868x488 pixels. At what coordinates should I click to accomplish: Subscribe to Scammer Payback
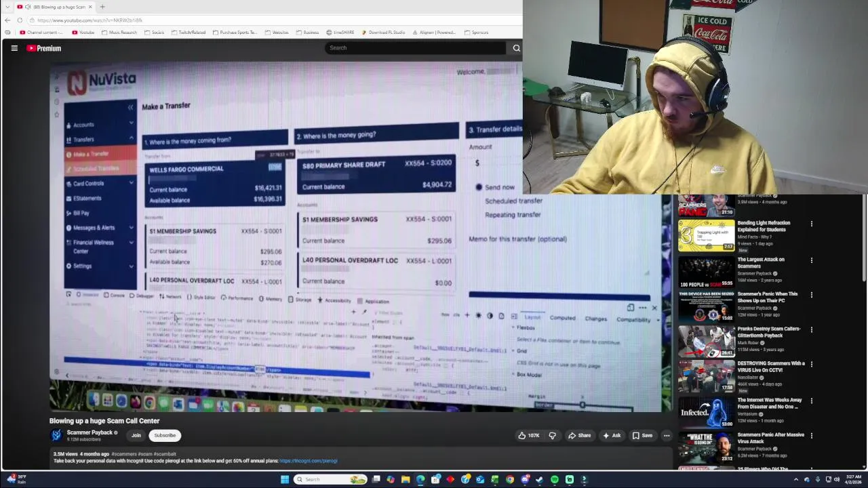pyautogui.click(x=165, y=435)
